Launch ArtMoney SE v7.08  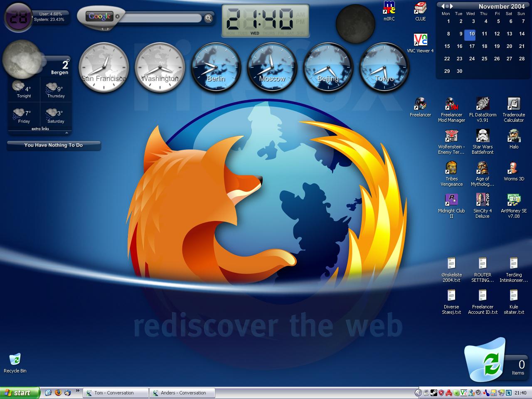(514, 206)
